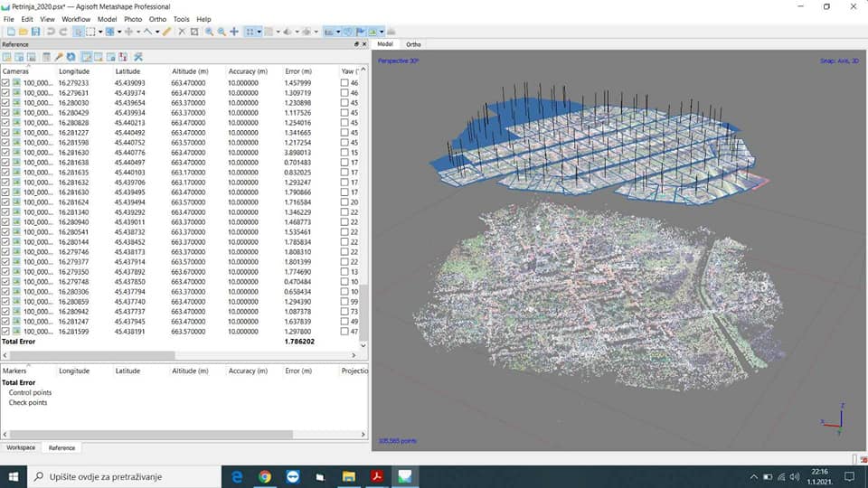Click the Undo arrow icon
The height and width of the screenshot is (488, 868).
[x=51, y=32]
